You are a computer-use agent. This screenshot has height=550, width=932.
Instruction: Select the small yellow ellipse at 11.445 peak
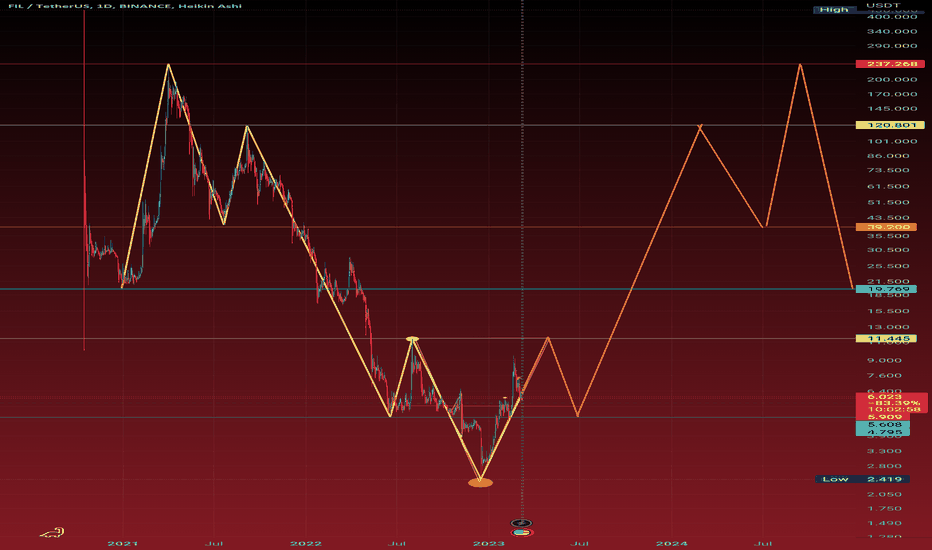click(413, 339)
